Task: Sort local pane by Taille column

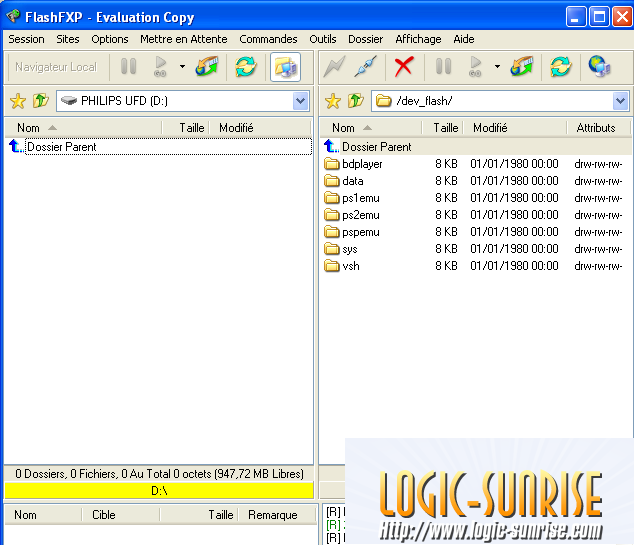Action: click(186, 128)
